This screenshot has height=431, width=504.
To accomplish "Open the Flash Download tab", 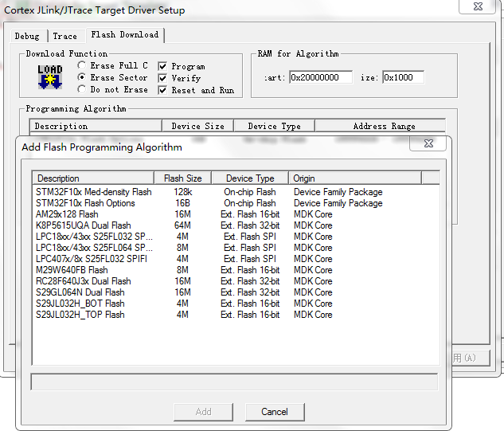I will pyautogui.click(x=125, y=35).
